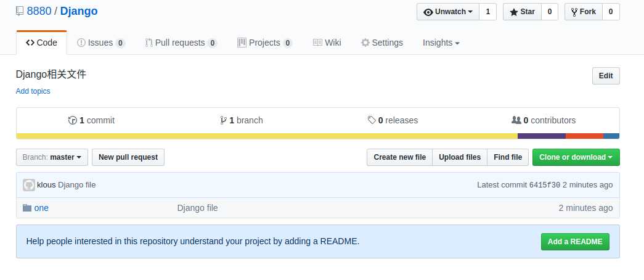This screenshot has width=644, height=280.
Task: Star this repository
Action: [x=523, y=12]
